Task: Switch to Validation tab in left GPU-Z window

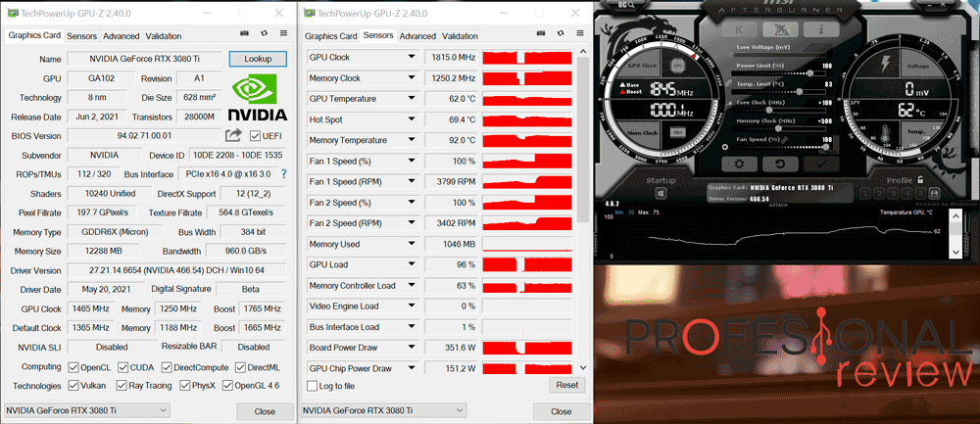Action: 164,36
